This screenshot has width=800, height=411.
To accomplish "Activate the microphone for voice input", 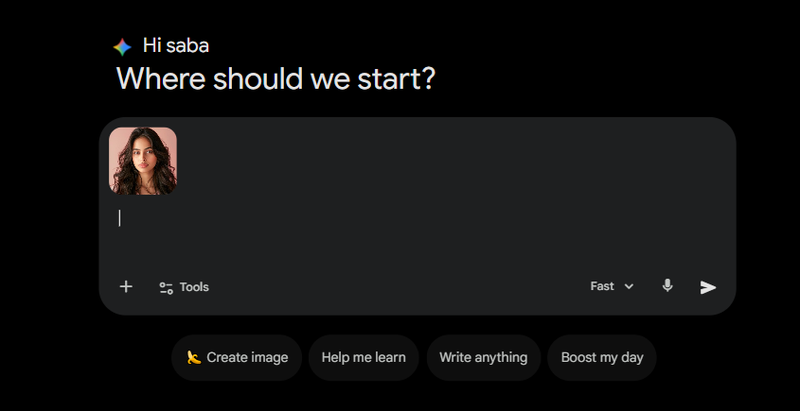I will (668, 286).
